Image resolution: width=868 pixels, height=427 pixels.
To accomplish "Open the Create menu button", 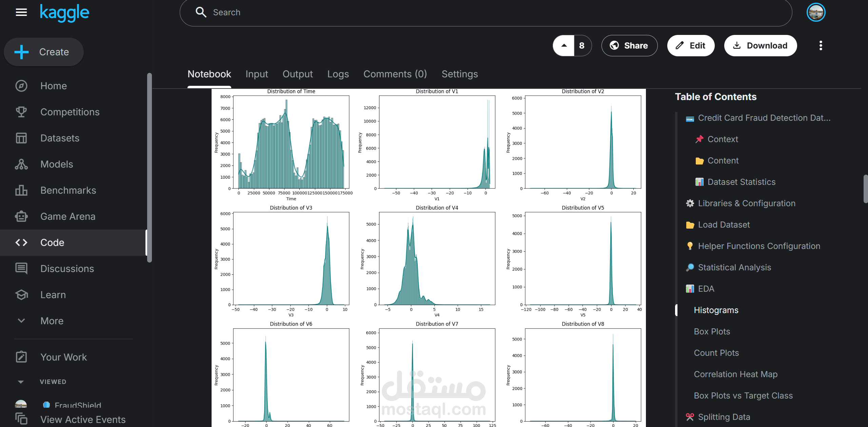I will 43,52.
